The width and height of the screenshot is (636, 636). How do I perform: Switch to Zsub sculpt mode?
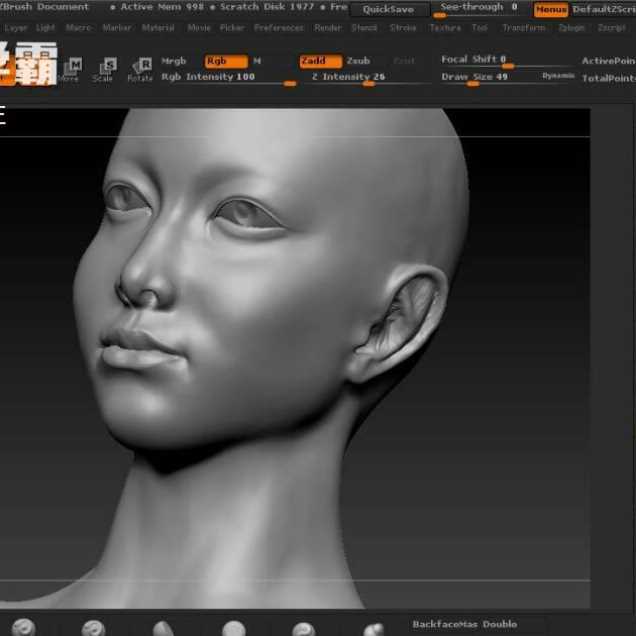358,61
